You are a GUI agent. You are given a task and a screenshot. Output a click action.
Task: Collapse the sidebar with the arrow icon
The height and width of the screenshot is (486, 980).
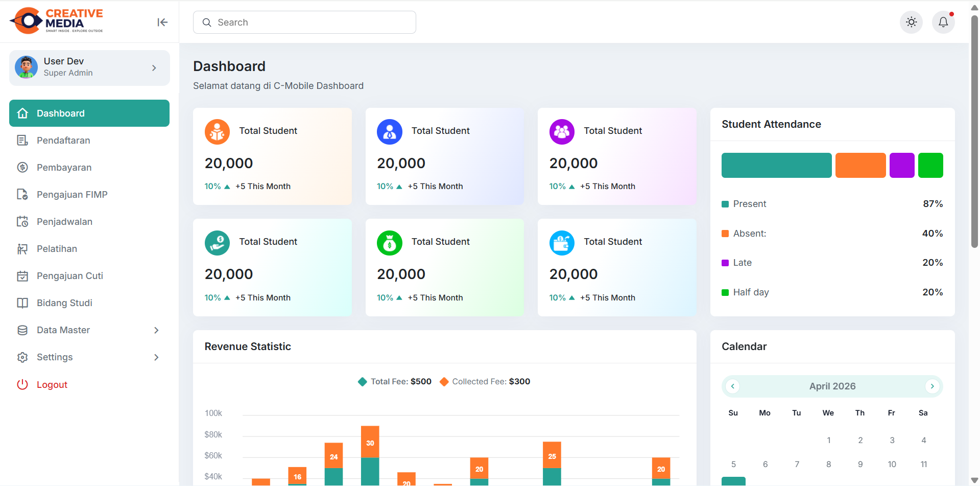pos(162,22)
